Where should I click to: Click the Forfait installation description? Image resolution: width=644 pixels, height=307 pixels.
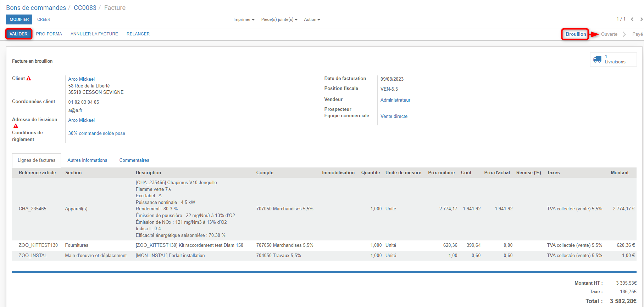coord(170,256)
